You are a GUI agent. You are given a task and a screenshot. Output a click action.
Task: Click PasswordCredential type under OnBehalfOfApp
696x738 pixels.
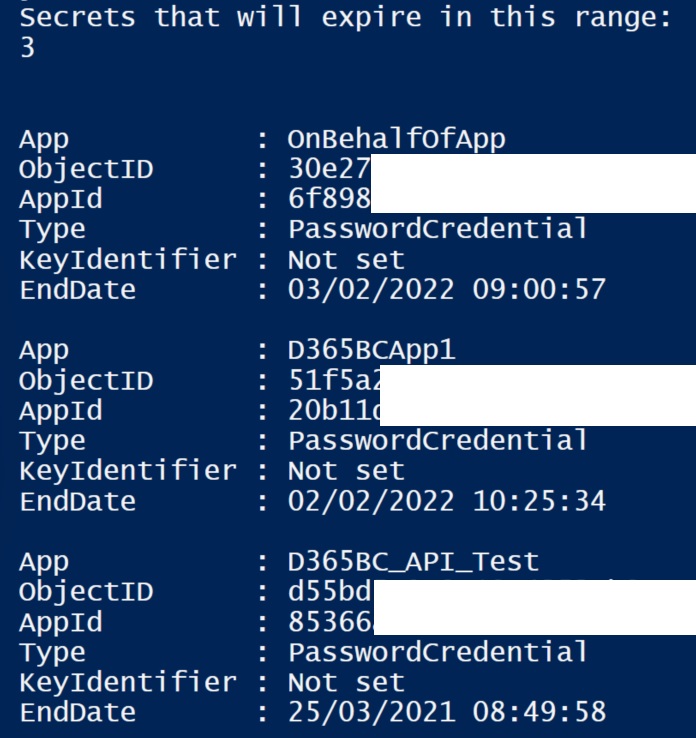pos(437,229)
